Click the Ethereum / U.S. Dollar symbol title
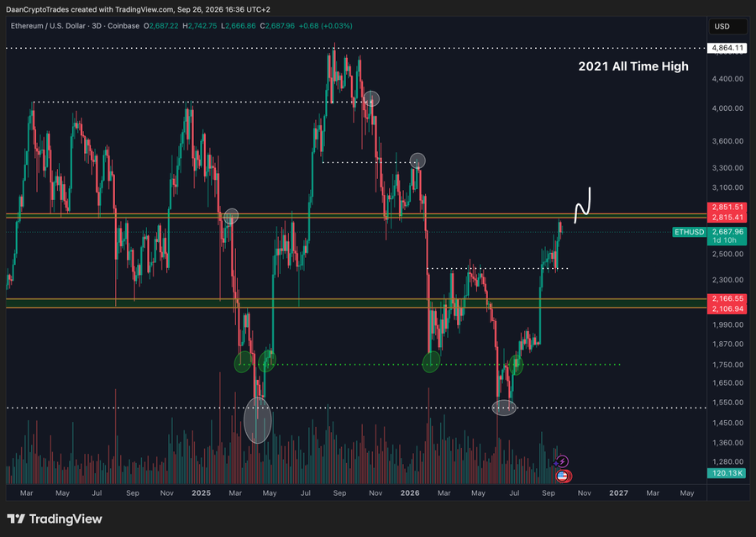The width and height of the screenshot is (756, 537). click(x=48, y=26)
